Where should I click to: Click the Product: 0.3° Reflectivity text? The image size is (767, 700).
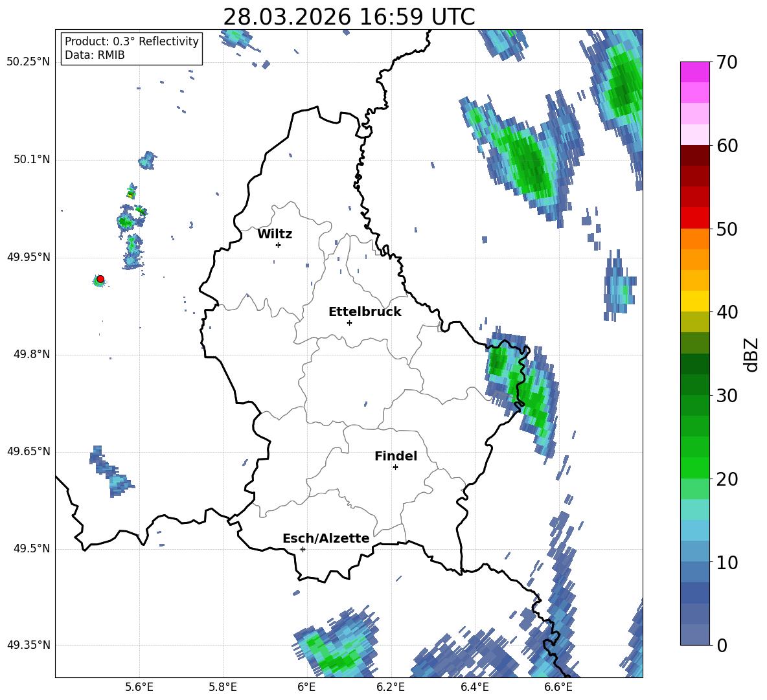tap(132, 41)
